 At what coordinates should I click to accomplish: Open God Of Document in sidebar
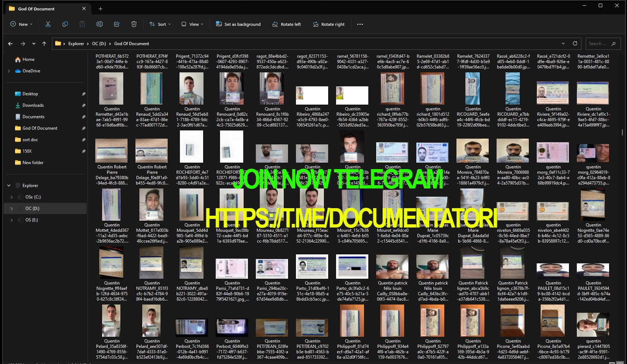pos(40,128)
